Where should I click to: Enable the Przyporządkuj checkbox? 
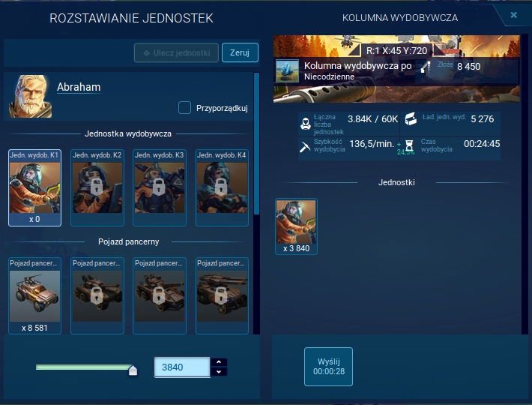(184, 108)
